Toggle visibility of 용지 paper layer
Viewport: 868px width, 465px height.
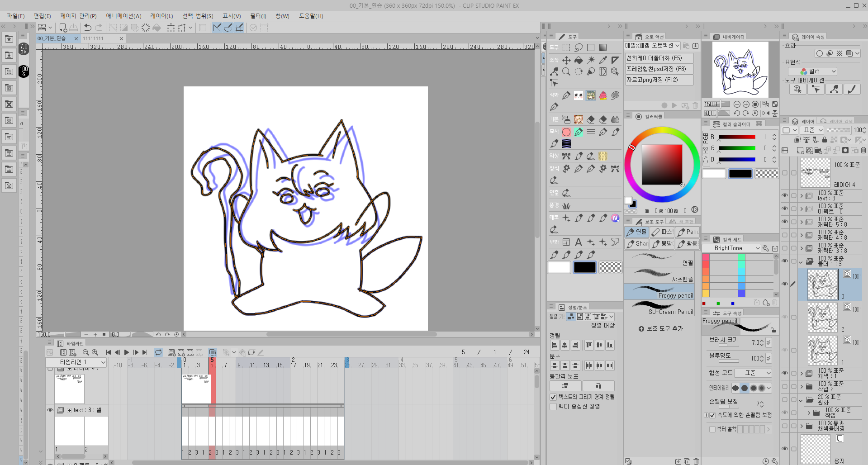tap(785, 449)
